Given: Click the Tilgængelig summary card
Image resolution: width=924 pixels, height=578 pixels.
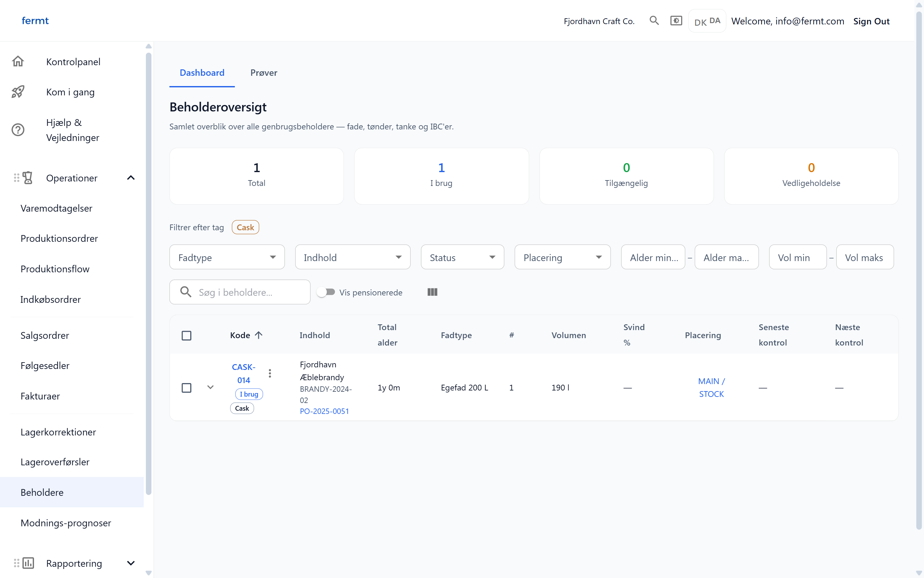Looking at the screenshot, I should pyautogui.click(x=626, y=176).
